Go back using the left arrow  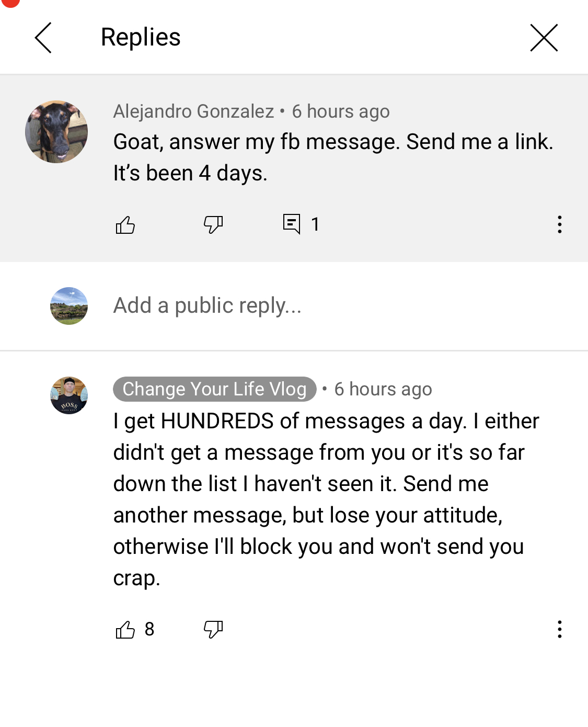pyautogui.click(x=43, y=38)
